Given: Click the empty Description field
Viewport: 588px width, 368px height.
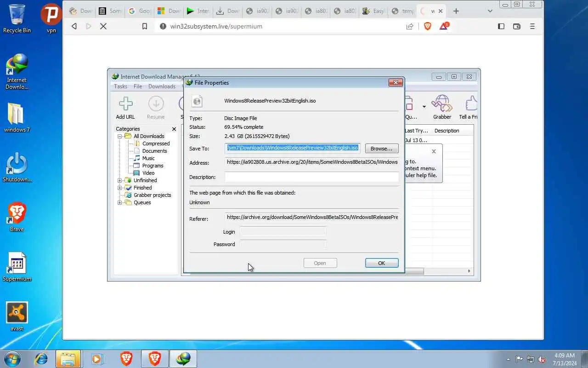Looking at the screenshot, I should pos(312,177).
